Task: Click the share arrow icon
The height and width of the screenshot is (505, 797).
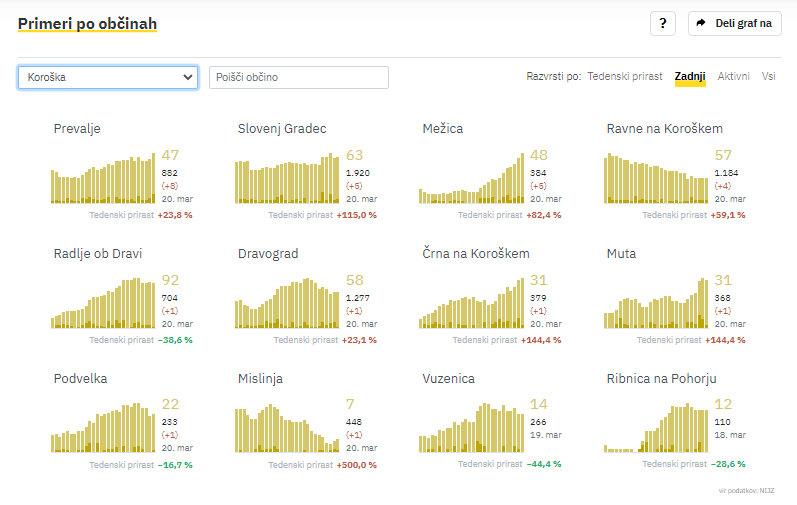Action: [701, 23]
